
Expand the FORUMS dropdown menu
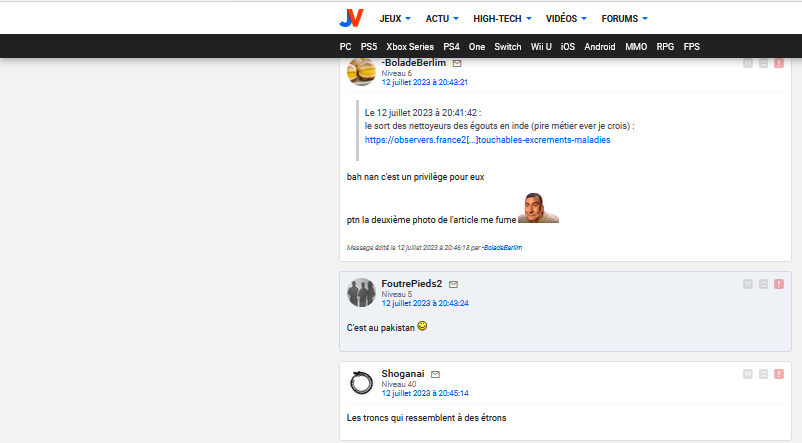point(624,18)
